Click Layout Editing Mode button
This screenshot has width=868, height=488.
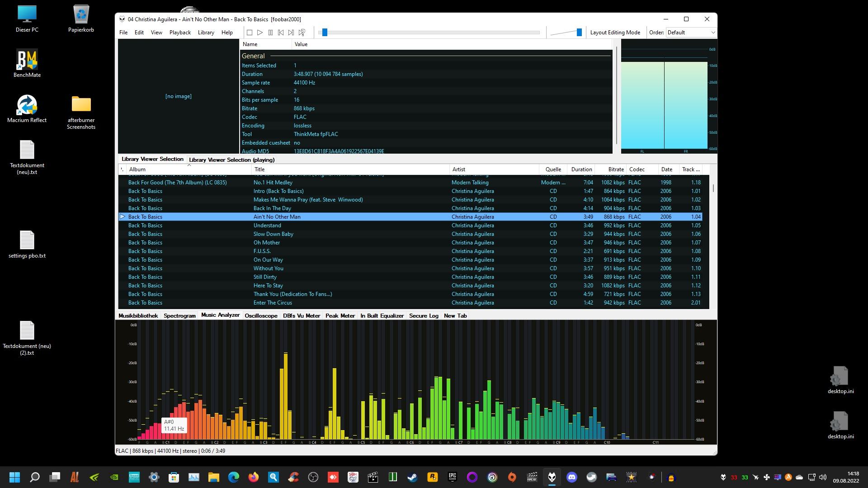point(615,33)
